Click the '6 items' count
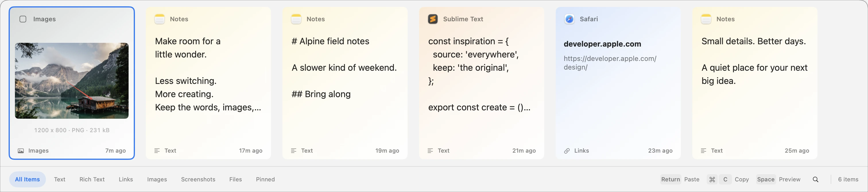Viewport: 868px width, 192px height. click(x=848, y=180)
